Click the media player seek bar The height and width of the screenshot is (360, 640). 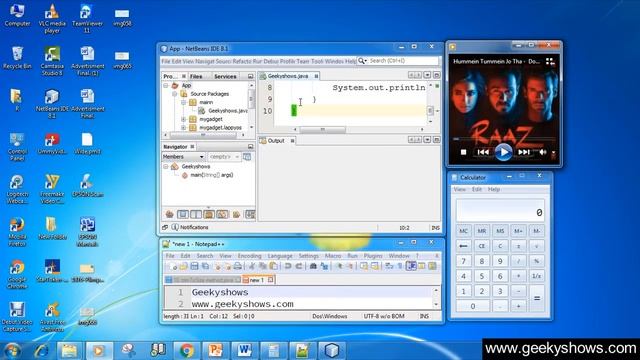pos(504,139)
